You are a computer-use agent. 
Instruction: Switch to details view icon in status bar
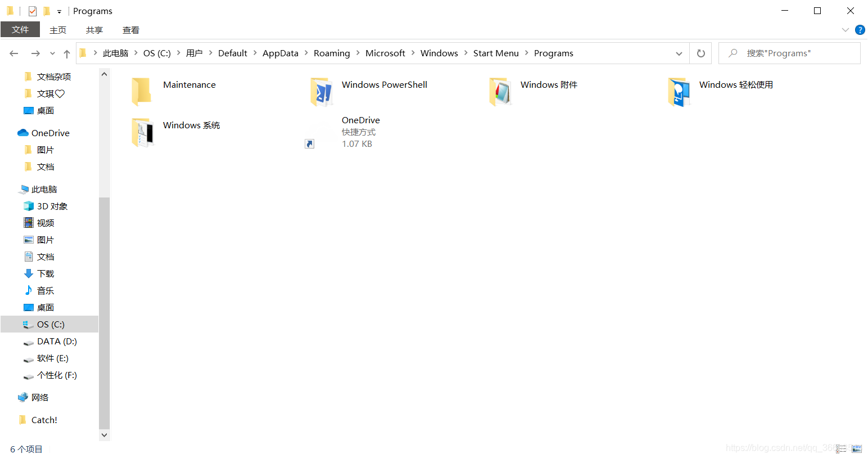coord(841,448)
